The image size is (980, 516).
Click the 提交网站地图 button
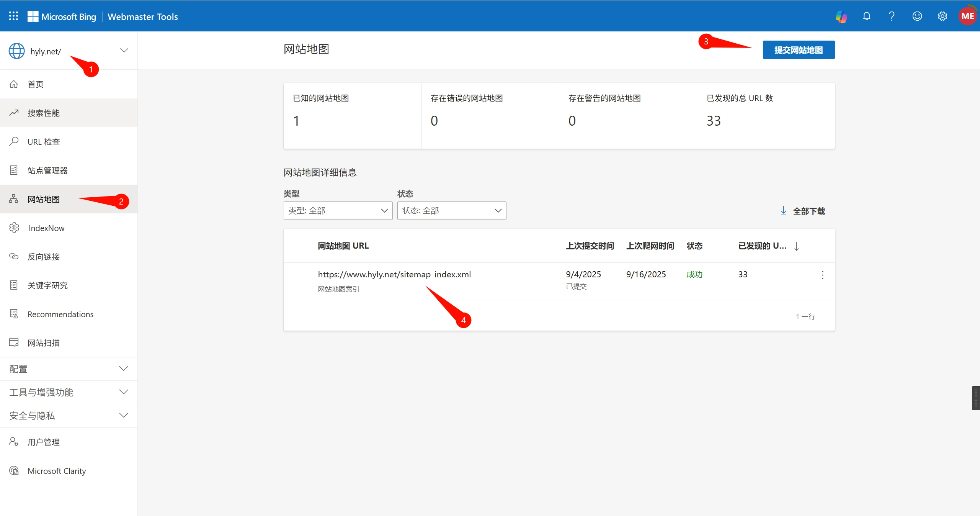[x=799, y=50]
